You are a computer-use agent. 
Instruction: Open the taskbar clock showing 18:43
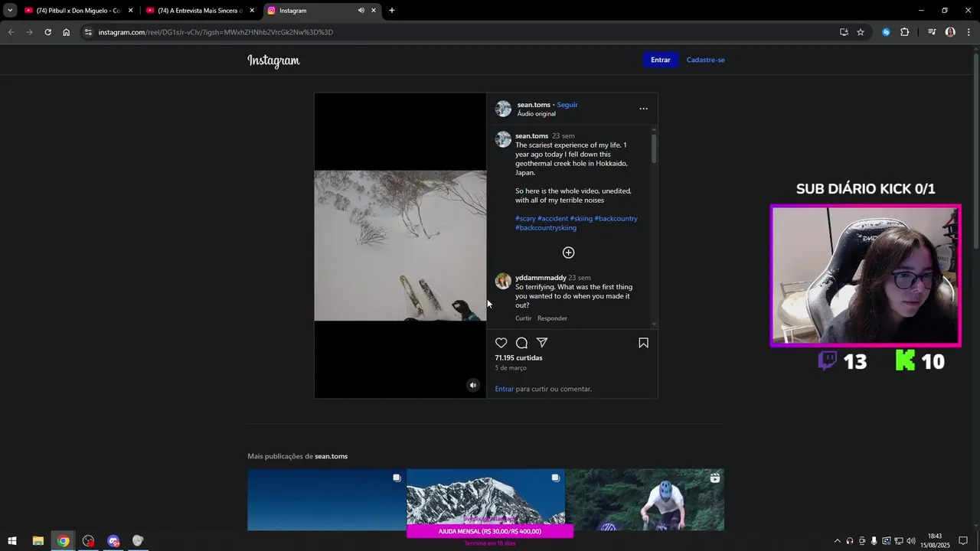(x=935, y=540)
